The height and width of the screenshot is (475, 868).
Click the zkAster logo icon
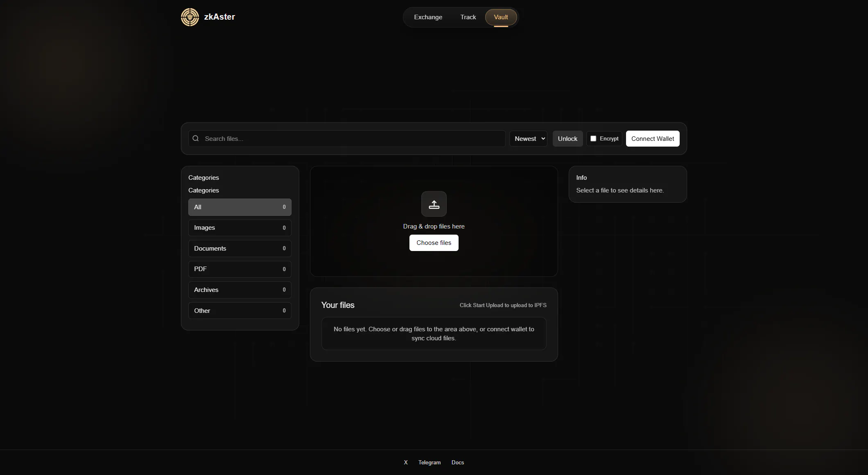(190, 17)
